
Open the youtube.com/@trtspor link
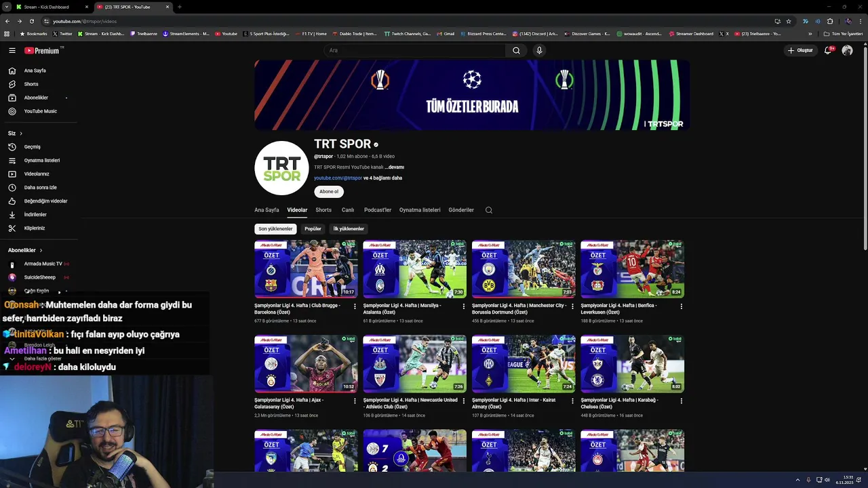click(338, 178)
